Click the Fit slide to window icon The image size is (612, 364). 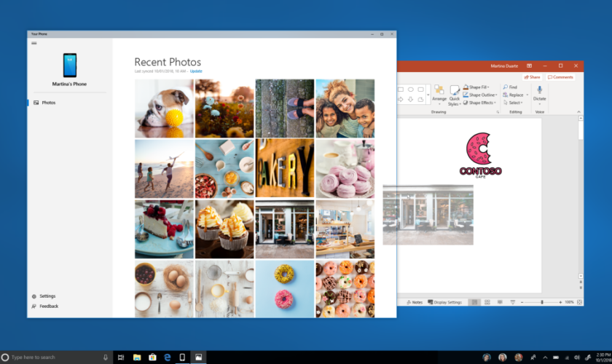click(x=579, y=302)
